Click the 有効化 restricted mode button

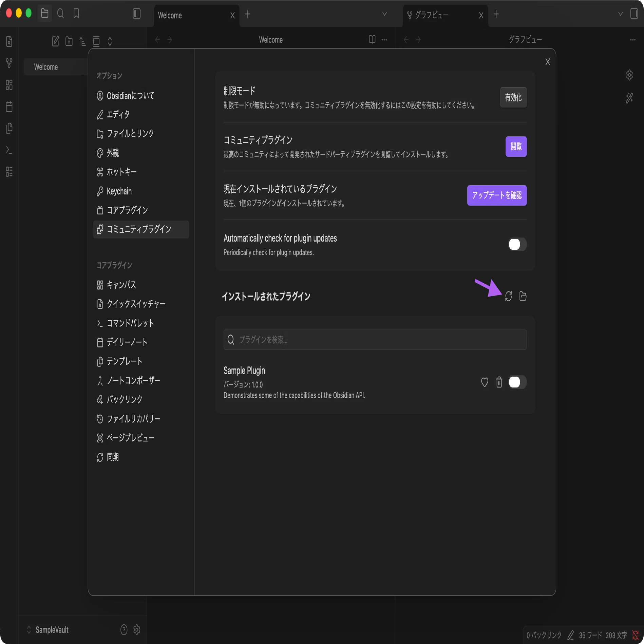click(x=513, y=98)
